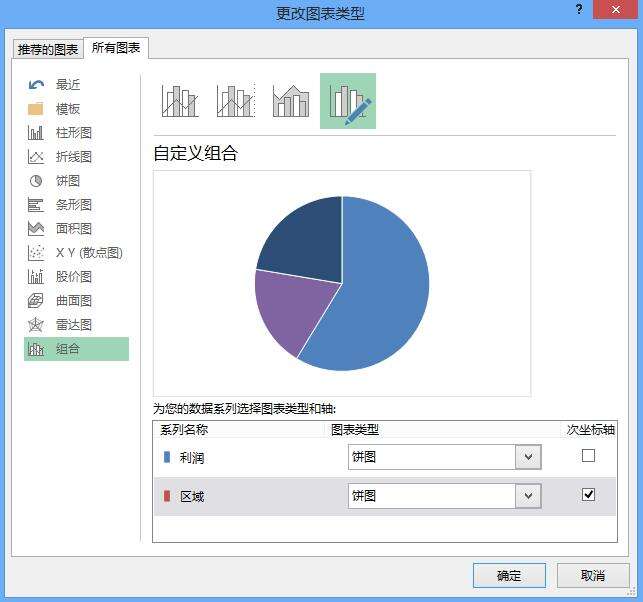Screen dimensions: 643x602
Task: Click the pie chart preview thumbnail
Action: point(342,284)
